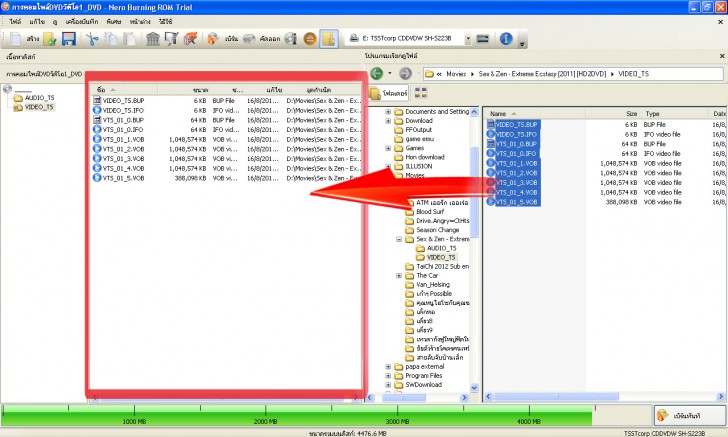Image resolution: width=728 pixels, height=437 pixels.
Task: Toggle the file browser folder icon
Action: [329, 39]
